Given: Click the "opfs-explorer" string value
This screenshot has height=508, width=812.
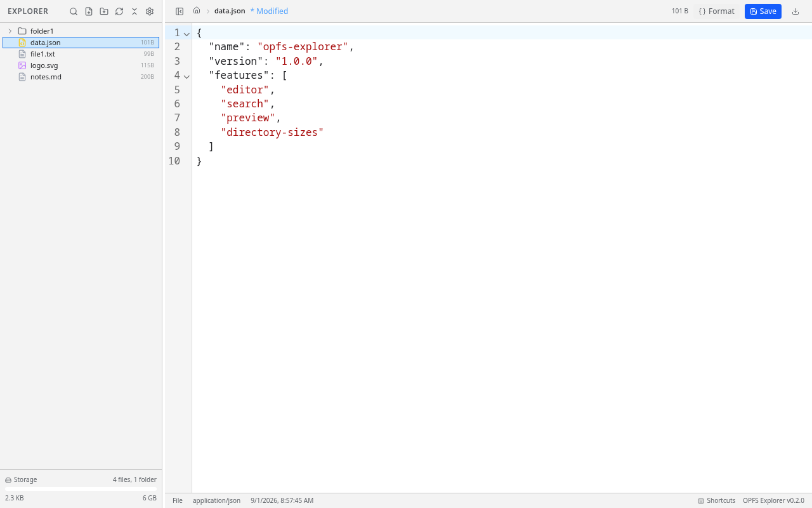Looking at the screenshot, I should click(303, 47).
